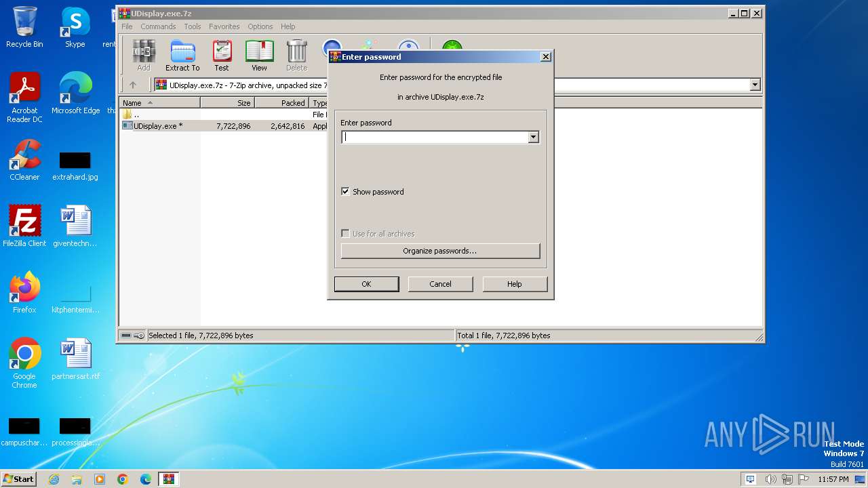The height and width of the screenshot is (488, 868).
Task: Open Chrome from the taskbar
Action: point(123,479)
